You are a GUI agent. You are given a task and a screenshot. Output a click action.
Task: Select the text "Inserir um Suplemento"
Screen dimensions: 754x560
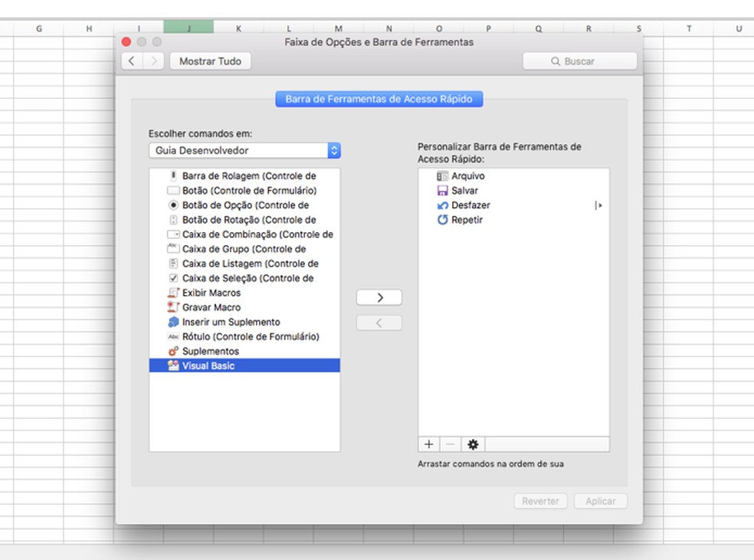(x=231, y=322)
